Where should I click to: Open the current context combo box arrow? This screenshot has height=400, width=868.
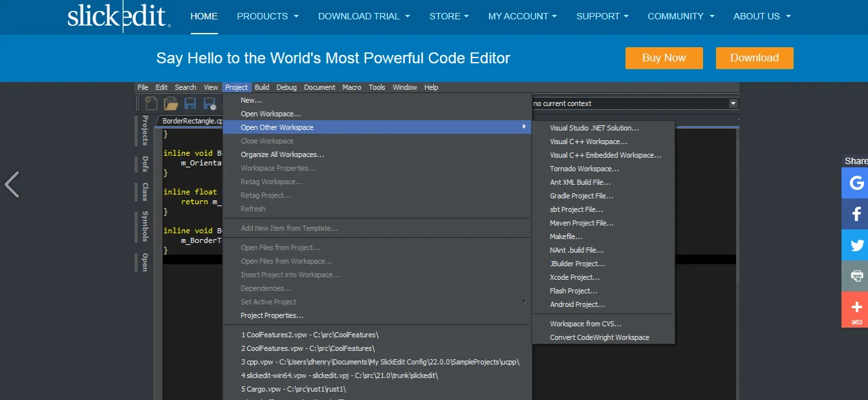click(x=733, y=103)
